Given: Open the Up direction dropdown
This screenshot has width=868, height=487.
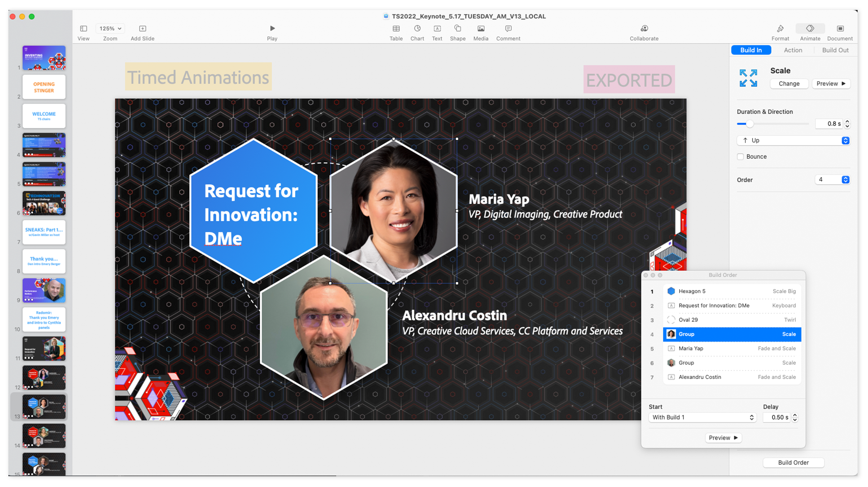Looking at the screenshot, I should [x=793, y=141].
